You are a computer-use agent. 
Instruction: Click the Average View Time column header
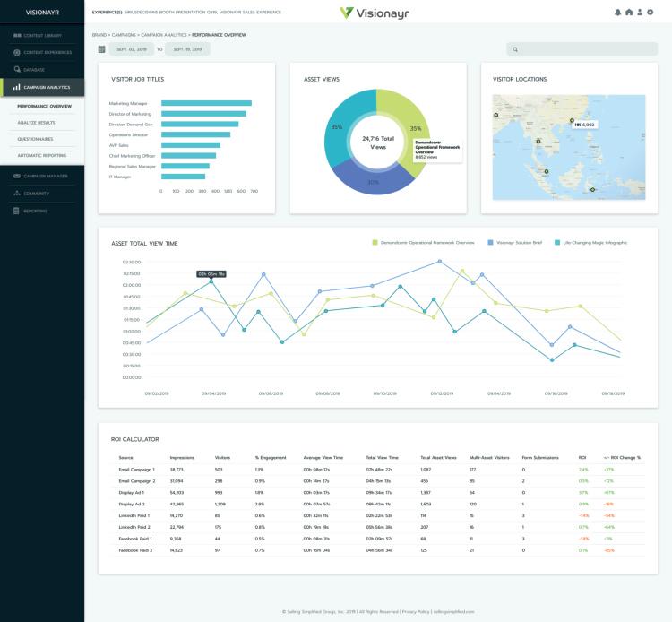point(323,458)
